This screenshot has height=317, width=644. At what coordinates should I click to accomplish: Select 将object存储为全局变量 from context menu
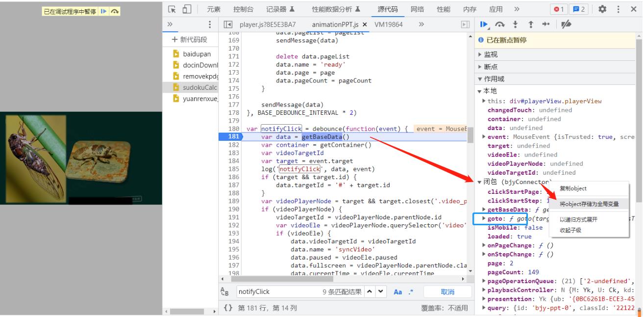[x=591, y=203]
